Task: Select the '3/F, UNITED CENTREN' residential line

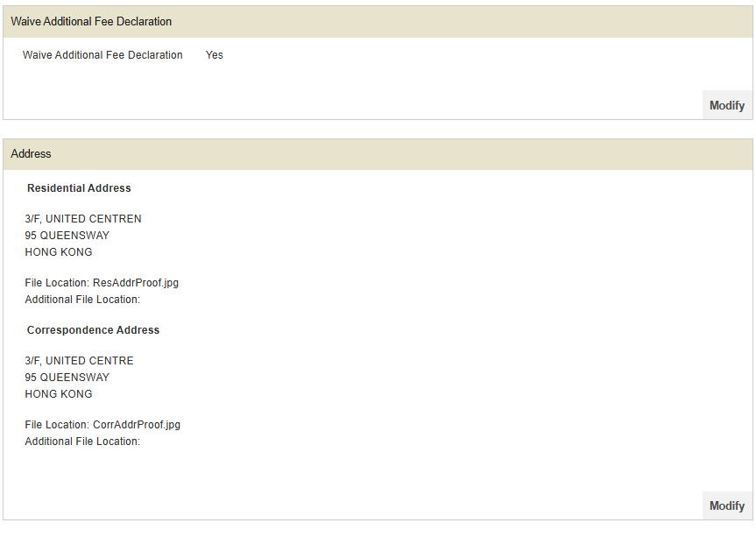Action: pyautogui.click(x=83, y=219)
